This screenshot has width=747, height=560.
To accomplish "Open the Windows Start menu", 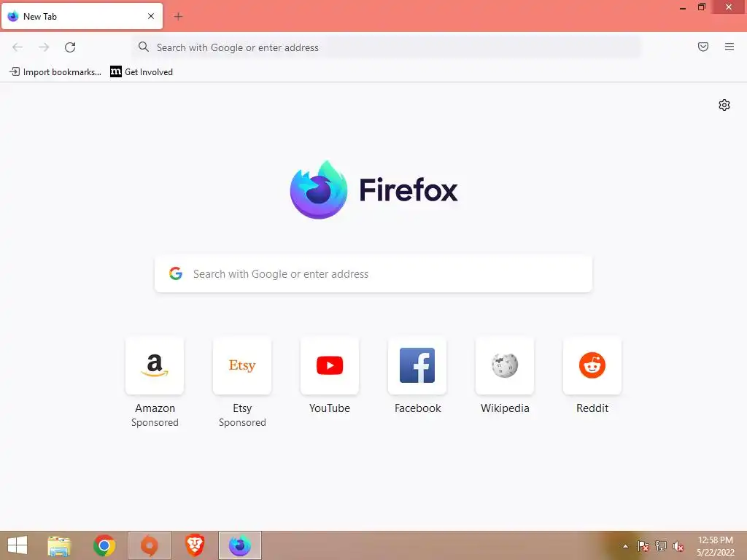I will click(18, 545).
